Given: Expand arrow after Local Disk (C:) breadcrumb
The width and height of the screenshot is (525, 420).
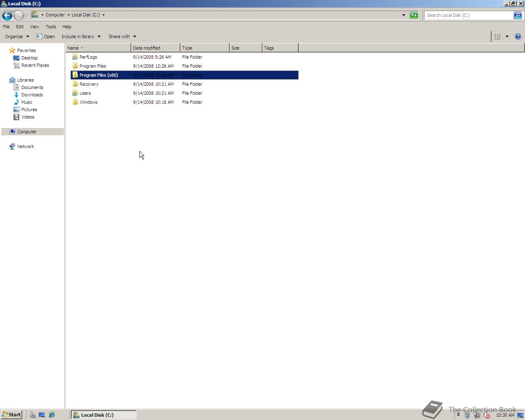Looking at the screenshot, I should point(103,15).
